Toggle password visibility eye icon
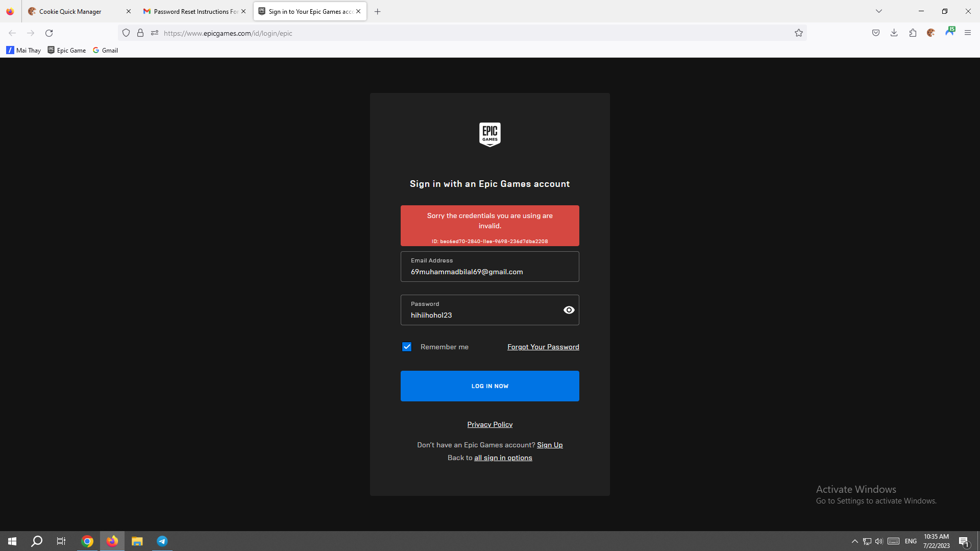This screenshot has height=551, width=980. 569,310
